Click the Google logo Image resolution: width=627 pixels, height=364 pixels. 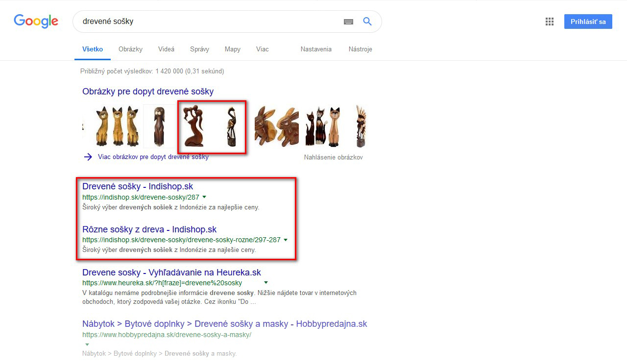click(36, 21)
